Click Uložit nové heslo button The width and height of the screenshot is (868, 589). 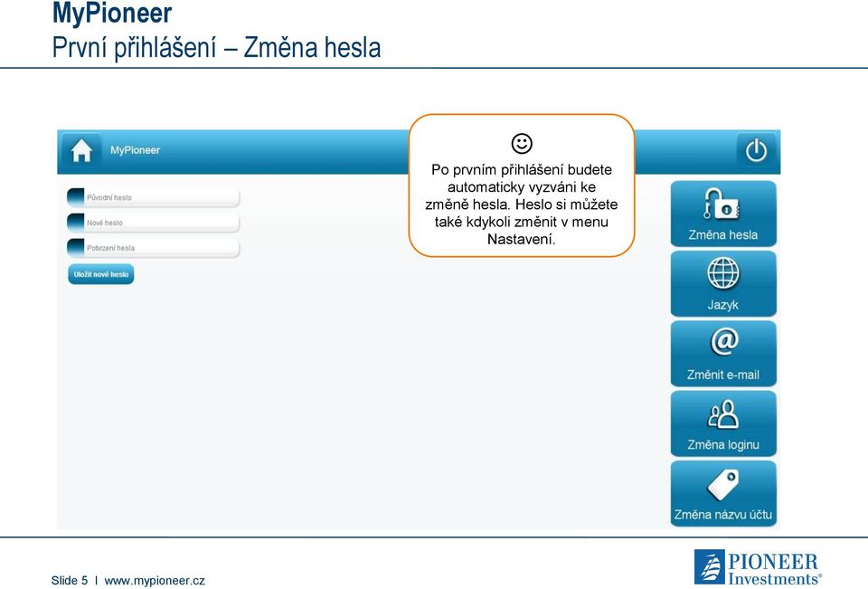click(100, 274)
